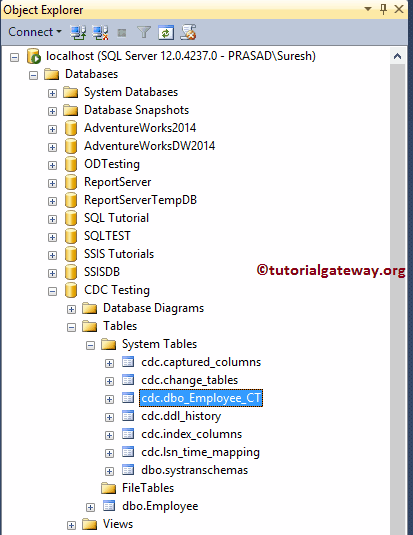
Task: Select the ReportServerTempDB database name
Action: coord(141,200)
